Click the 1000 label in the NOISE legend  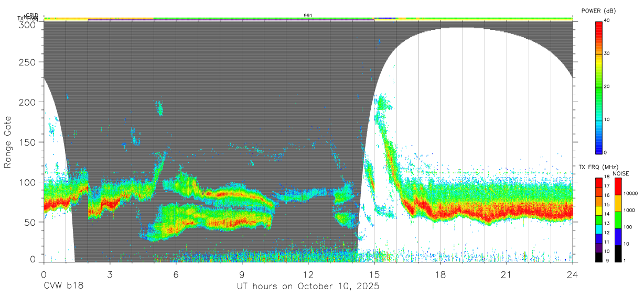630,210
